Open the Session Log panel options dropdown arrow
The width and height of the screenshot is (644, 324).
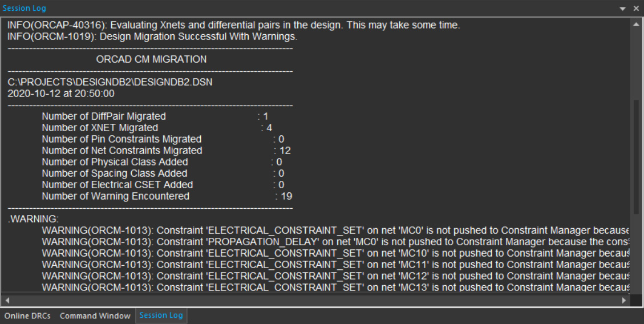click(623, 9)
